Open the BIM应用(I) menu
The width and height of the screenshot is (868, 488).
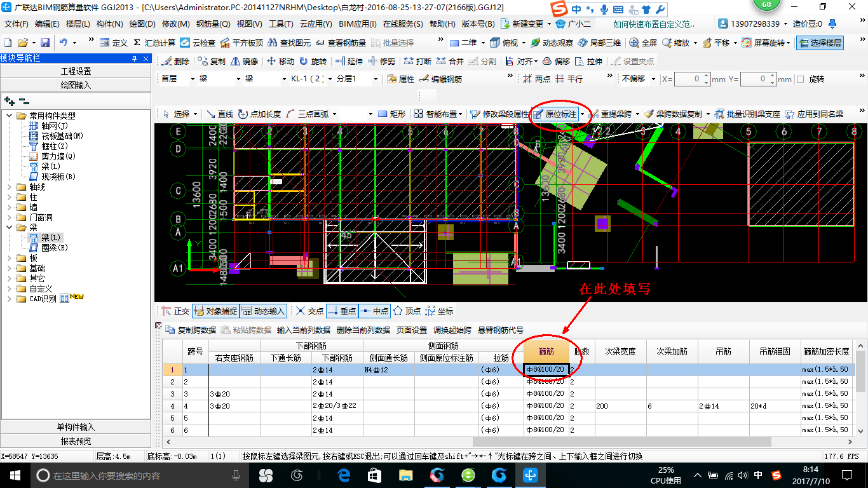[358, 24]
